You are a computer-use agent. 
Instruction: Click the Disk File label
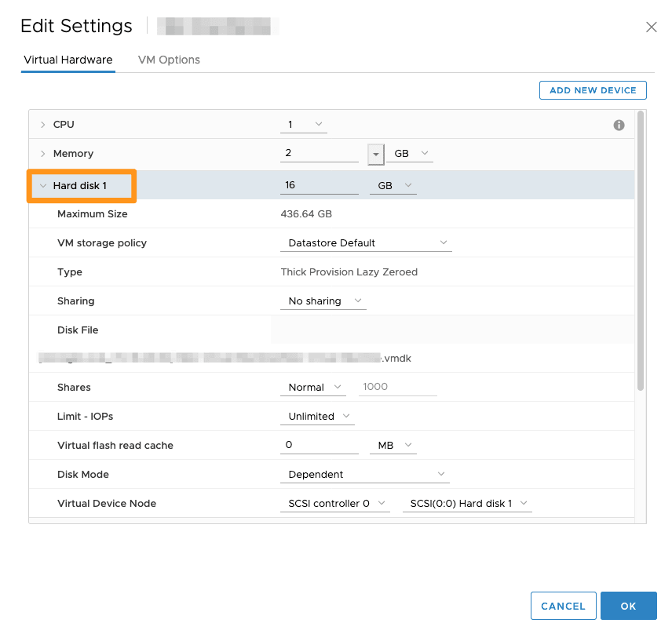point(78,330)
